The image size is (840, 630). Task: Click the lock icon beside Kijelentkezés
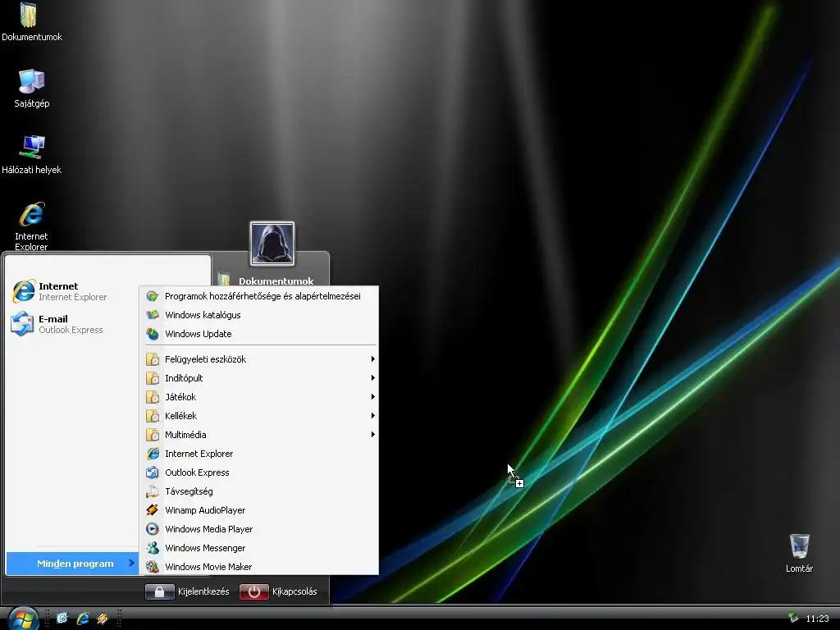coord(160,591)
